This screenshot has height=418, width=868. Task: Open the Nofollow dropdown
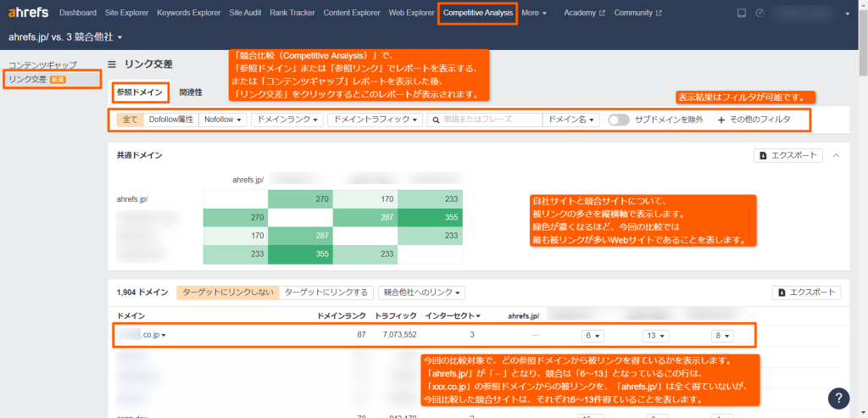(x=223, y=120)
